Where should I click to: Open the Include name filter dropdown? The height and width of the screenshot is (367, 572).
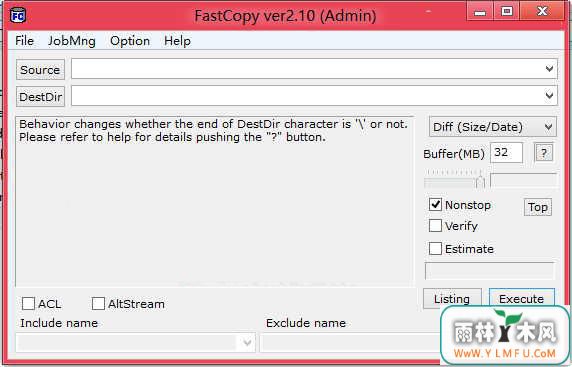[247, 342]
